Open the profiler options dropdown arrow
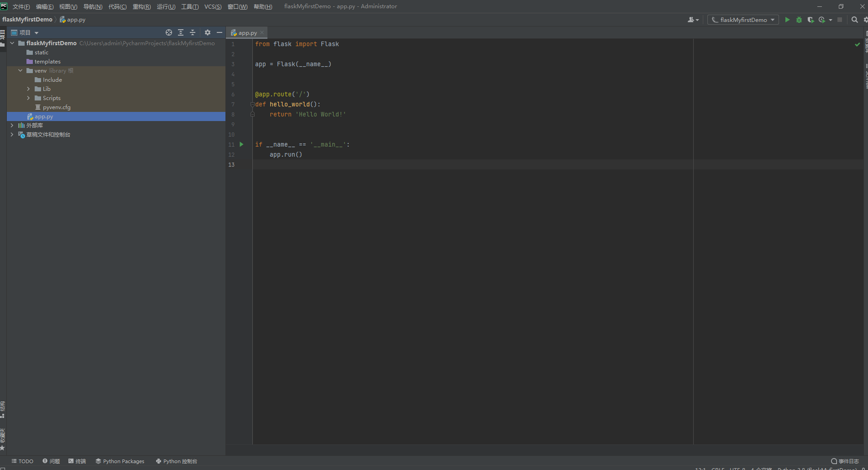The width and height of the screenshot is (868, 470). [x=831, y=20]
